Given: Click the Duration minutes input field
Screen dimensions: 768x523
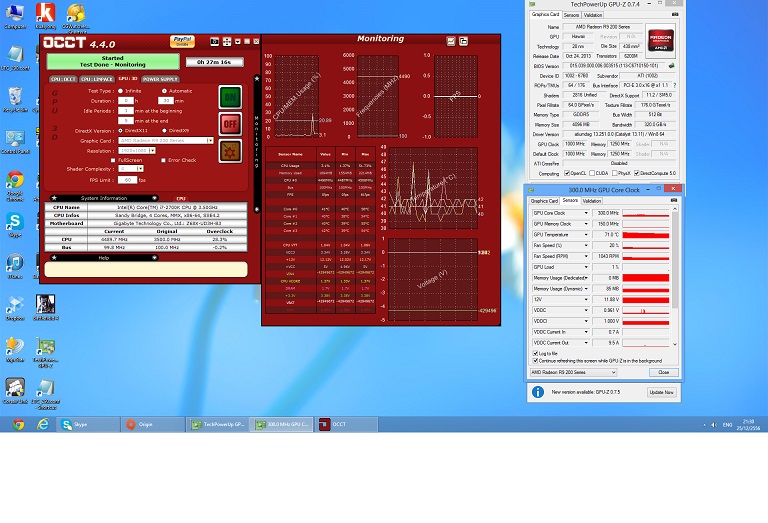Looking at the screenshot, I should [x=166, y=101].
